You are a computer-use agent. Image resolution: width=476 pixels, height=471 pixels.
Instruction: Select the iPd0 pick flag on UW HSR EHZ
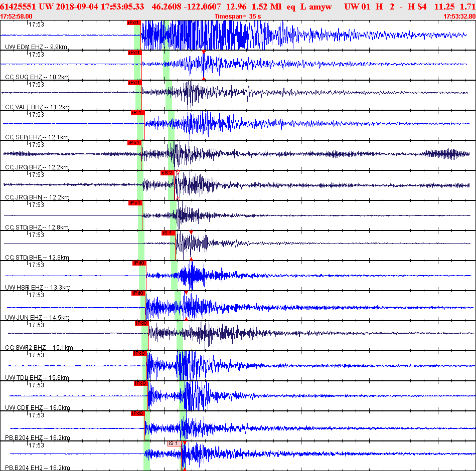coord(139,263)
